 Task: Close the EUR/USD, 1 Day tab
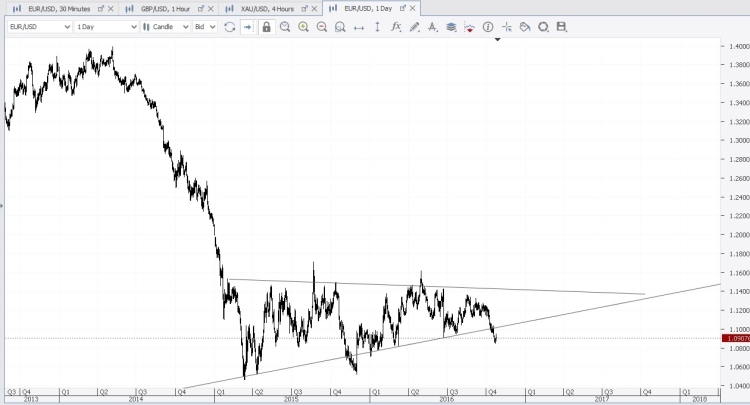click(412, 9)
